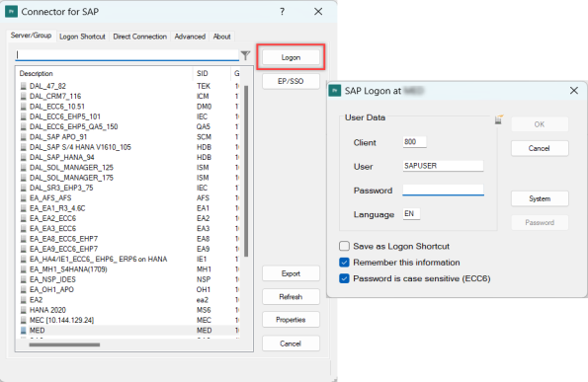Select EA_EA3_ECC6 entry
Viewport: 588px width, 382px height.
click(x=129, y=228)
